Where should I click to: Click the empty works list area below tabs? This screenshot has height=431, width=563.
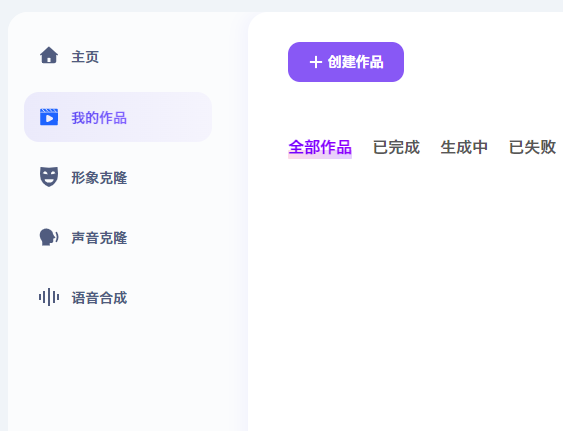point(406,287)
